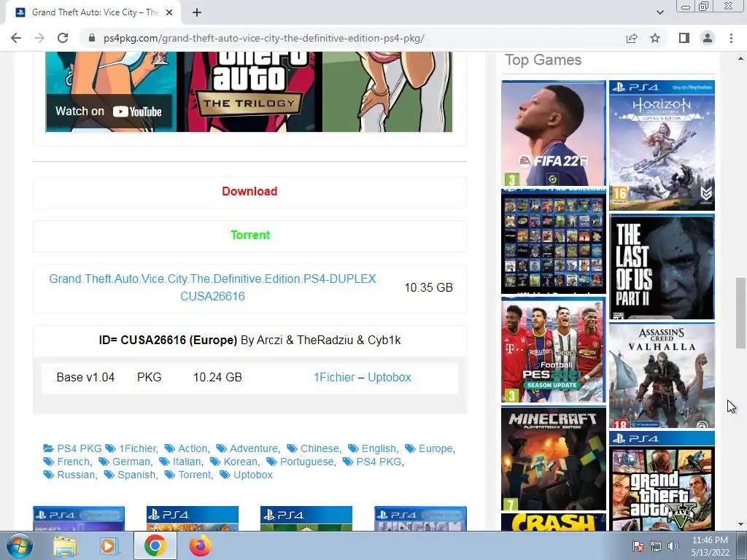Screen dimensions: 747x560
Task: Click the address bar URL
Action: pyautogui.click(x=263, y=38)
